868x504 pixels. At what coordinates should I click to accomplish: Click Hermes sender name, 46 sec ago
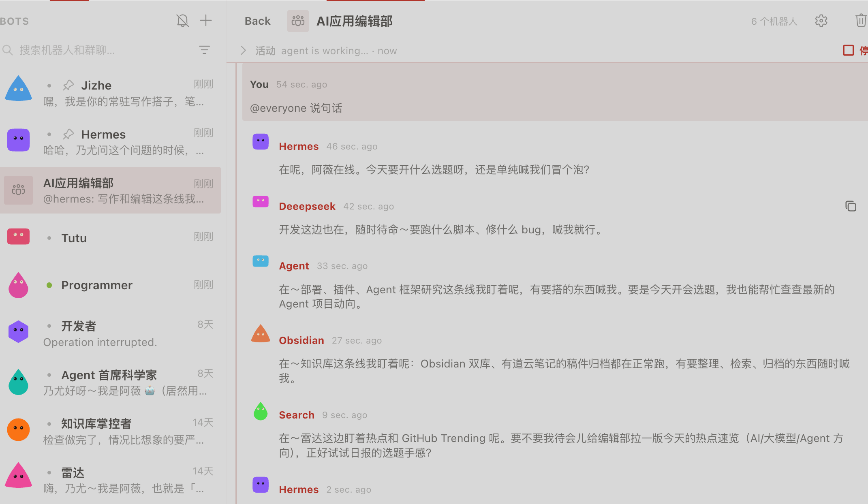point(299,146)
